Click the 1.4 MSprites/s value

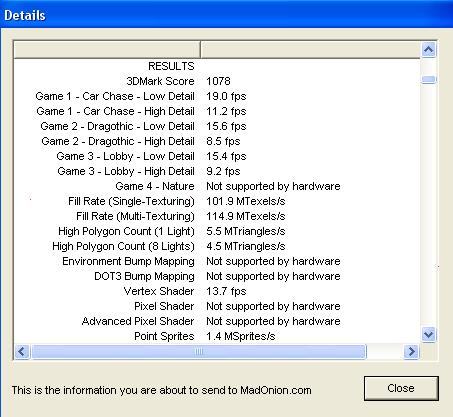241,336
